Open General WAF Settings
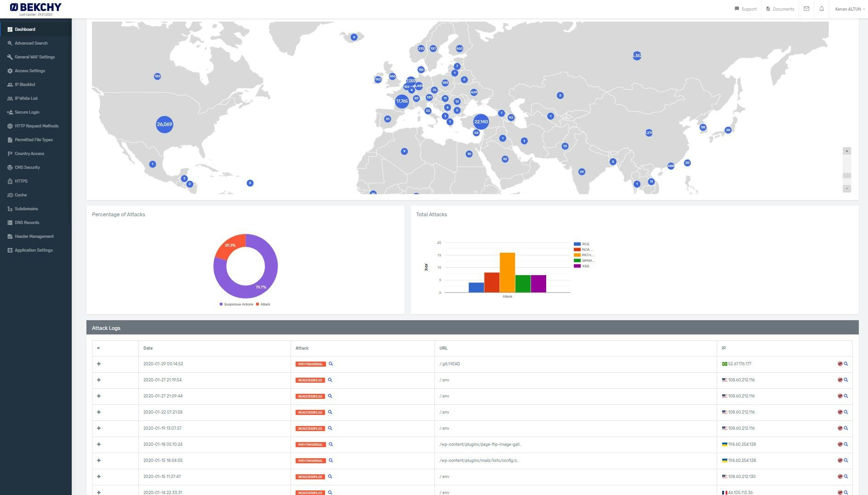868x495 pixels. point(34,57)
